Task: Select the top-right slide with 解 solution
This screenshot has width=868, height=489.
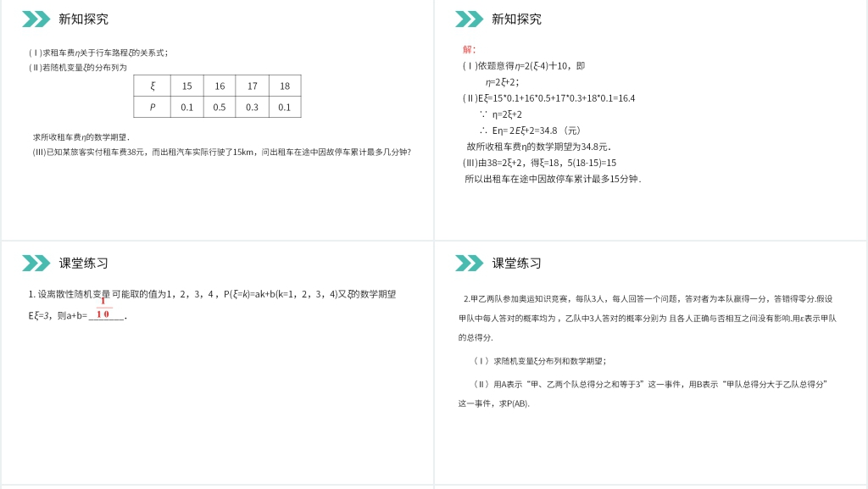Action: pos(650,119)
